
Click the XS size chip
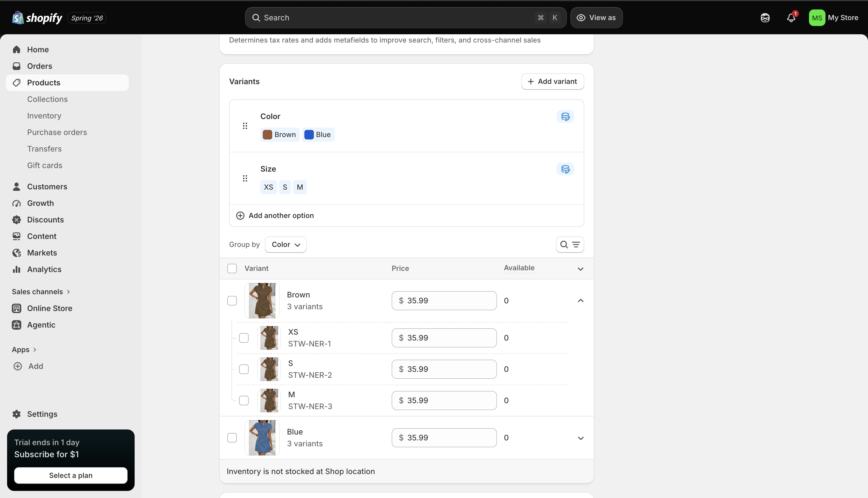click(269, 188)
